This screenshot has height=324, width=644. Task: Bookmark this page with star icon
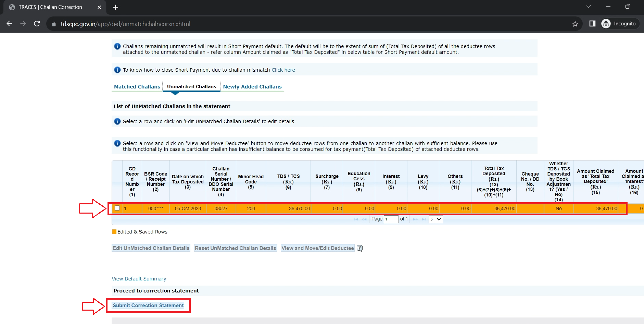coord(575,24)
